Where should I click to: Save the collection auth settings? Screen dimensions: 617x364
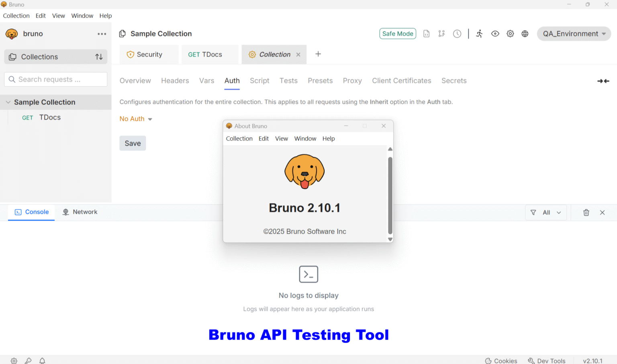[x=133, y=143]
